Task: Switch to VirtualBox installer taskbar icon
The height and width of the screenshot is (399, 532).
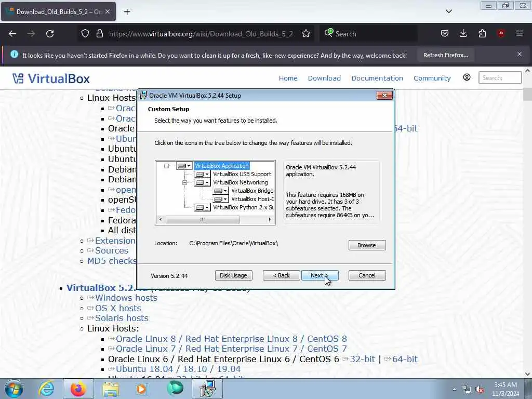Action: pyautogui.click(x=208, y=389)
